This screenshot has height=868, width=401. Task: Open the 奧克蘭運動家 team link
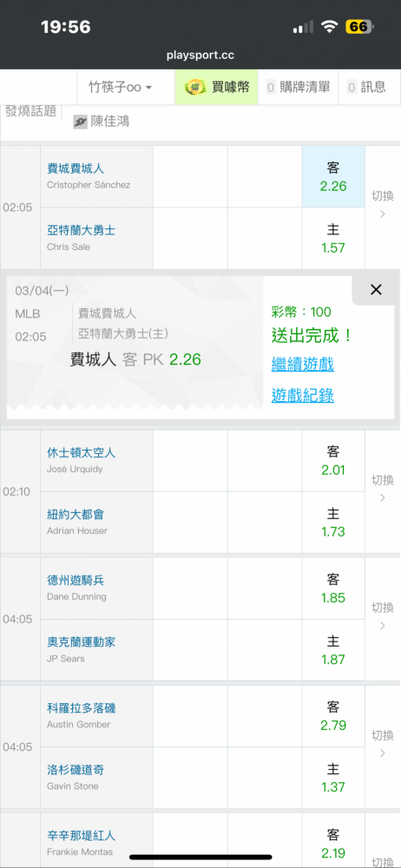click(82, 642)
